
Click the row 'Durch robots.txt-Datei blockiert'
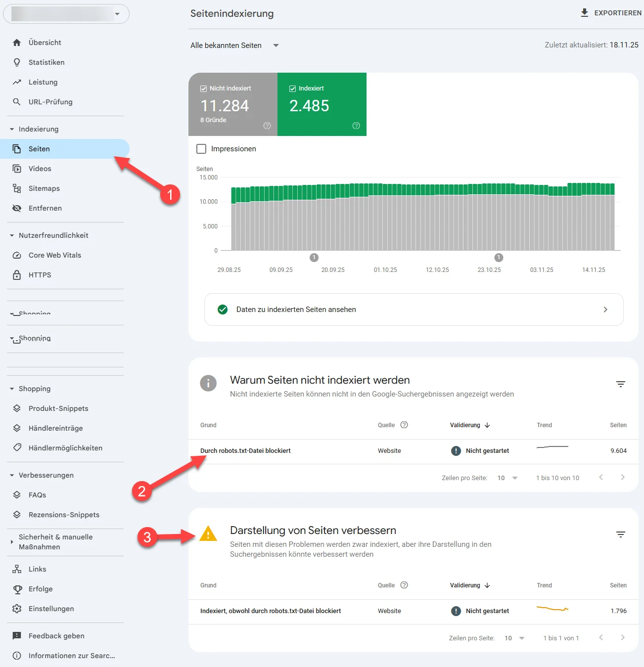point(245,450)
